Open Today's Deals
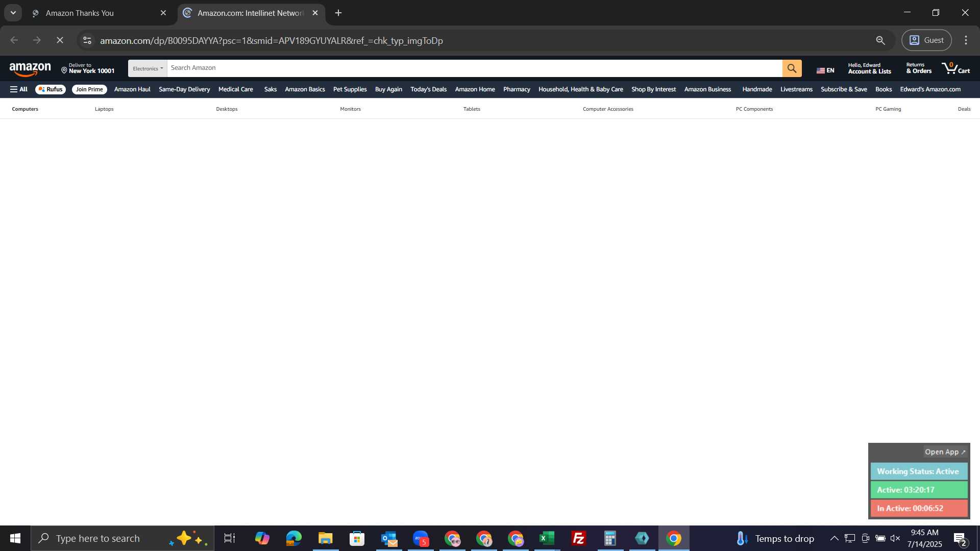 (x=428, y=89)
